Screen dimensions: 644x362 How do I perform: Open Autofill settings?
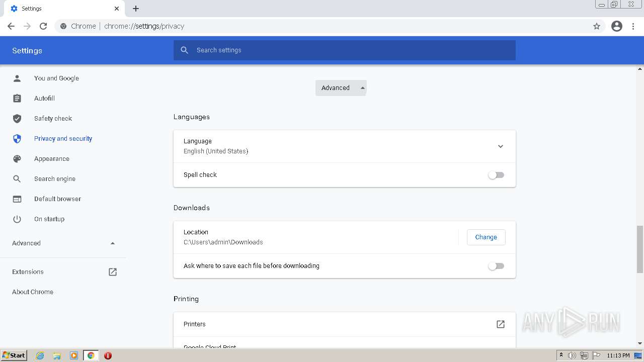click(44, 99)
